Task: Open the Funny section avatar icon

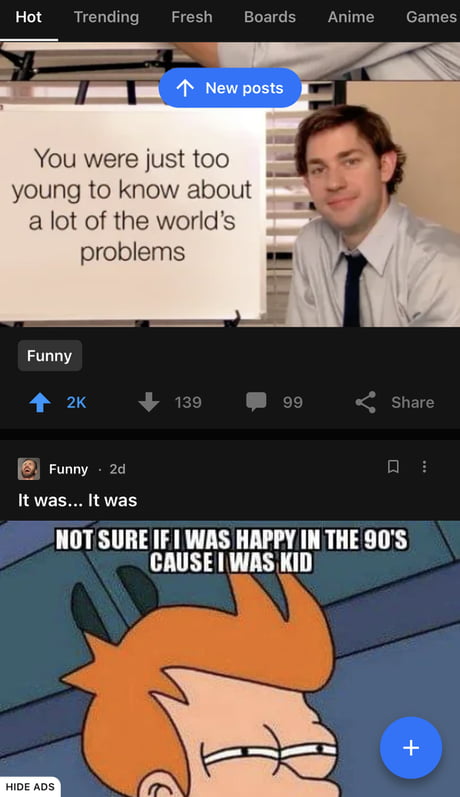Action: 28,469
